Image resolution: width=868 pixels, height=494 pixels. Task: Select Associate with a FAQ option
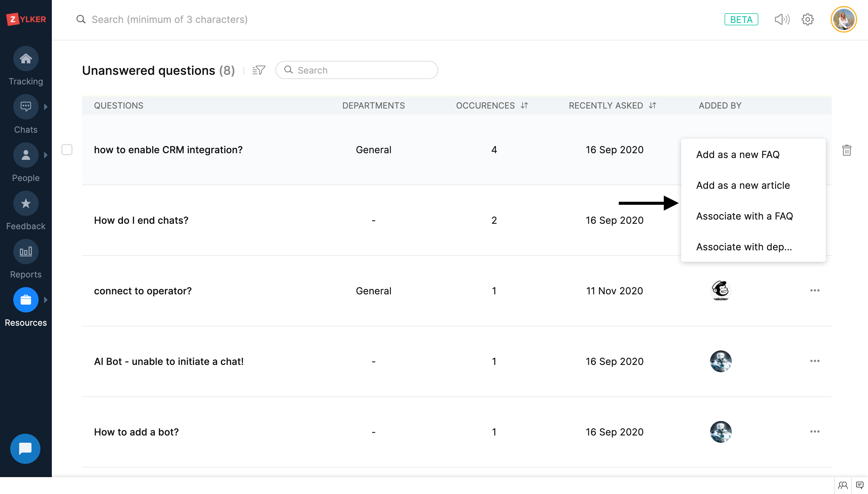point(744,216)
